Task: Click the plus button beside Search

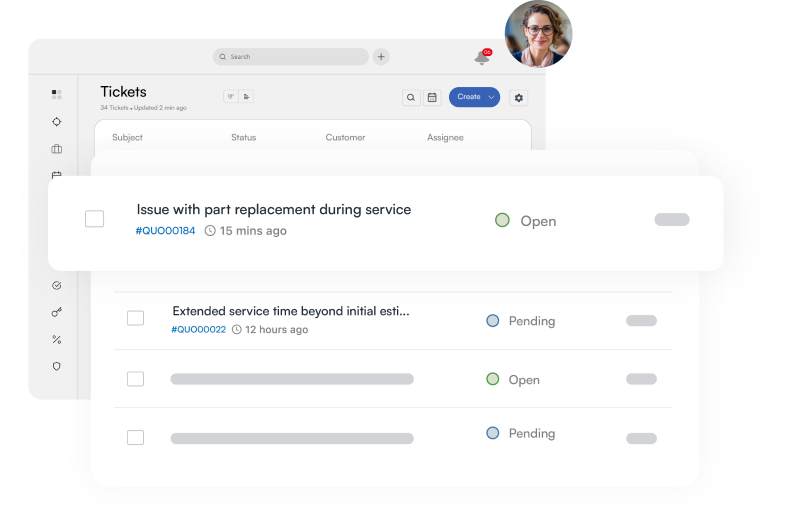Action: tap(381, 57)
